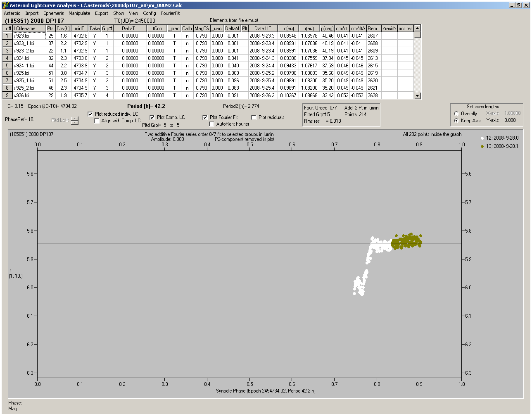The height and width of the screenshot is (414, 532).
Task: Toggle Plot Comp. LC checkbox
Action: pyautogui.click(x=152, y=117)
